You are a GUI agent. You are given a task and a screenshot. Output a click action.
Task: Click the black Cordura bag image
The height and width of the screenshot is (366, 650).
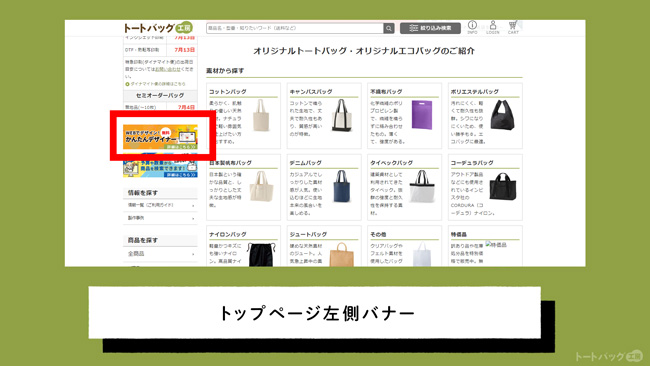(503, 187)
